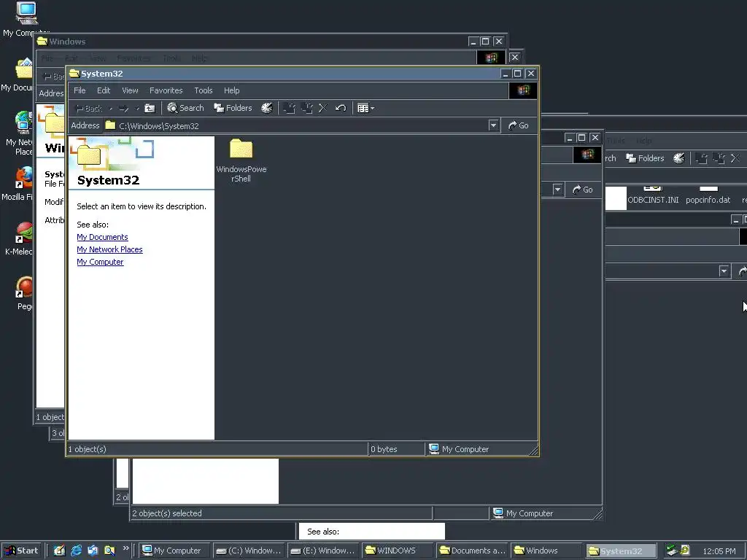Screen dimensions: 747x560
Task: Click Move To icon in System32 toolbar
Action: click(x=289, y=108)
